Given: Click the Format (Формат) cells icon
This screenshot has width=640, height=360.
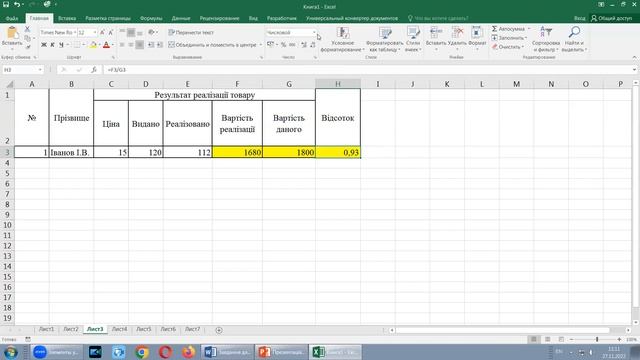Looking at the screenshot, I should [476, 33].
